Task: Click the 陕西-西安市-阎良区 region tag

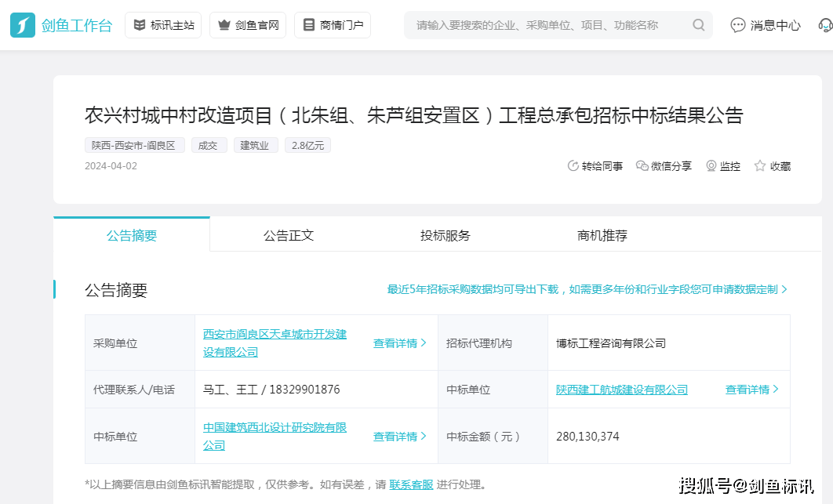Action: [x=134, y=145]
